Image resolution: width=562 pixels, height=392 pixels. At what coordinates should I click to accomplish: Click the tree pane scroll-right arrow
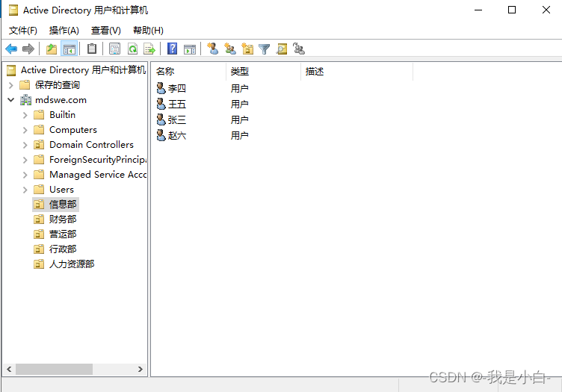click(140, 369)
